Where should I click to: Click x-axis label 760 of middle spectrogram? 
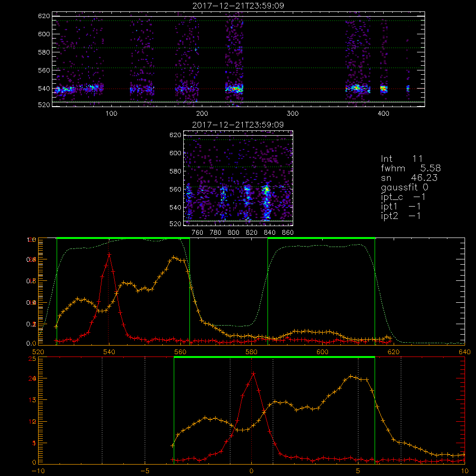click(198, 233)
